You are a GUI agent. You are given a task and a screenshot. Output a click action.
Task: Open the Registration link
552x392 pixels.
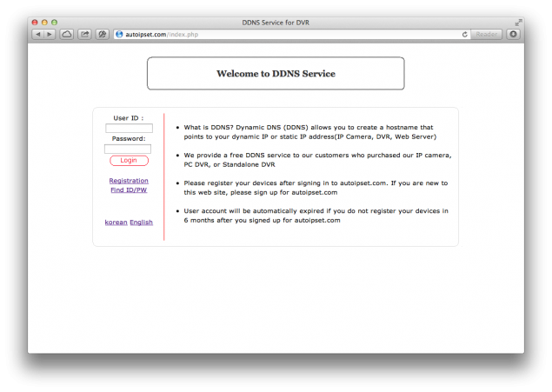pos(129,181)
